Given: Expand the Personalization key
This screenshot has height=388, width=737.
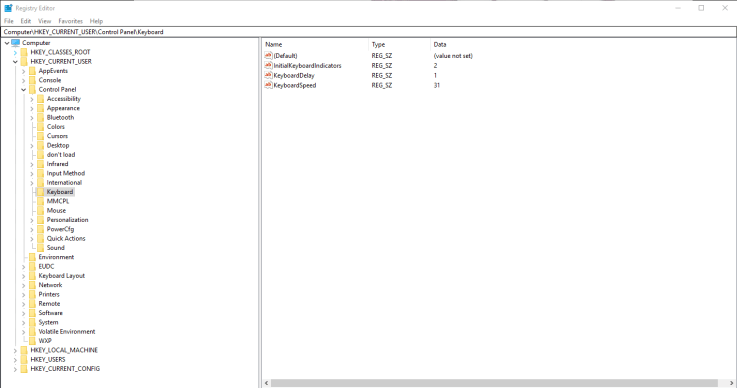Looking at the screenshot, I should [32, 220].
